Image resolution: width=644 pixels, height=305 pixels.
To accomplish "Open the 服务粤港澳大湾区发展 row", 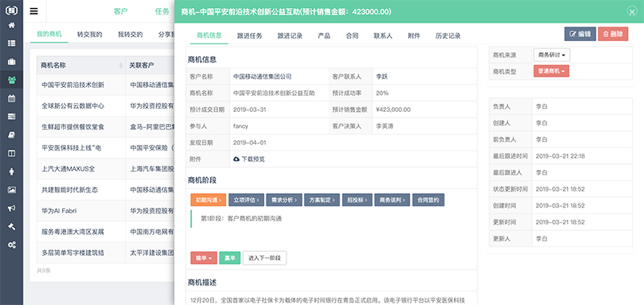I will pyautogui.click(x=72, y=232).
